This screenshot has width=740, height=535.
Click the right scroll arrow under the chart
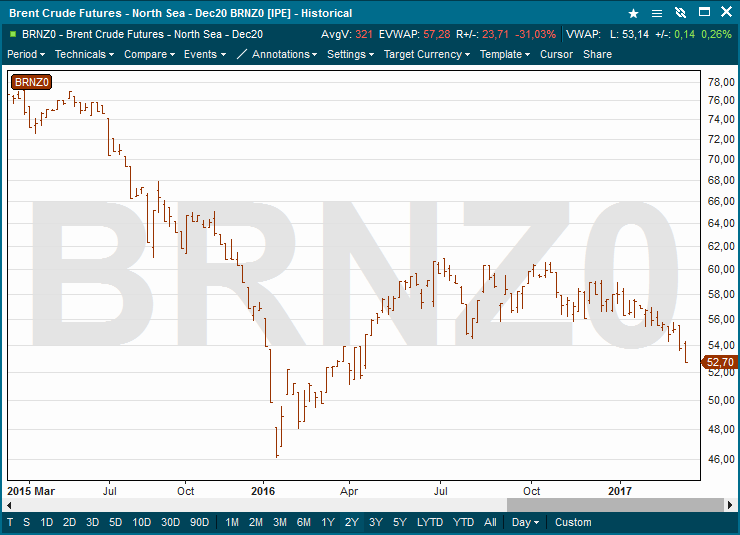tap(730, 505)
